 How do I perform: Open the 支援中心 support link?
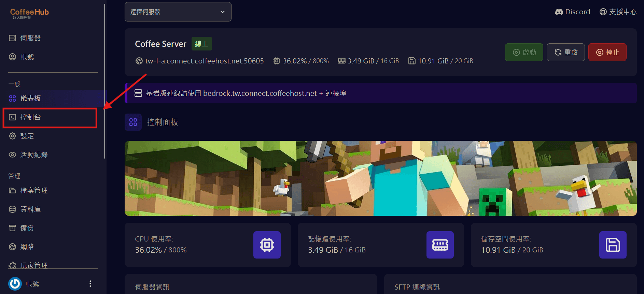(x=618, y=12)
